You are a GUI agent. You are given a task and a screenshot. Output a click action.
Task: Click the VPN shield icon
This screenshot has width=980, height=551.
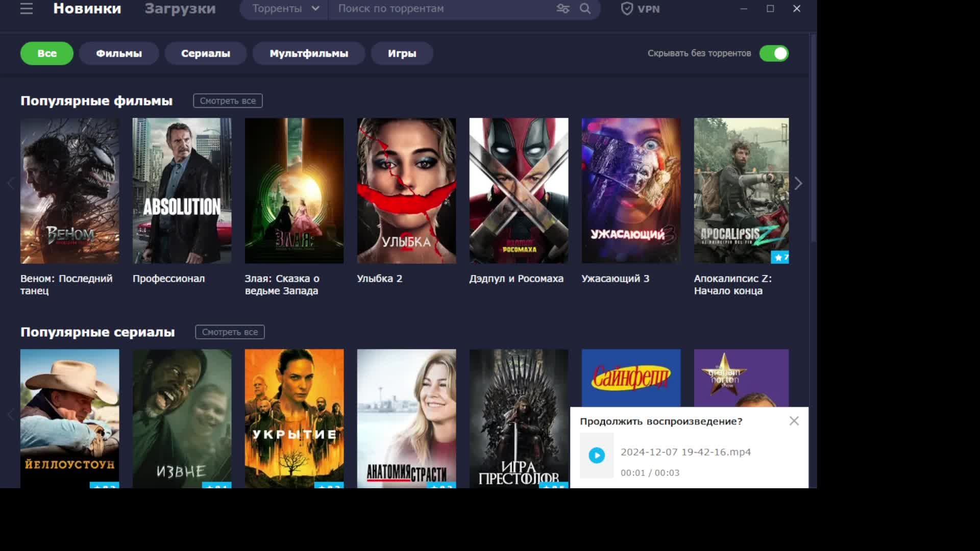point(627,9)
